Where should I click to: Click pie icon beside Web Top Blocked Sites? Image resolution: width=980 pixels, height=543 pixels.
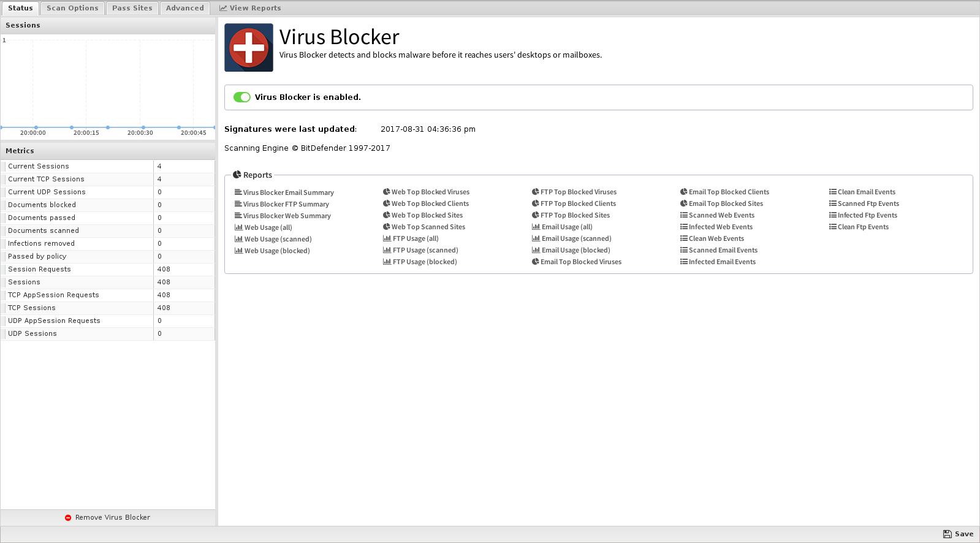coord(387,215)
